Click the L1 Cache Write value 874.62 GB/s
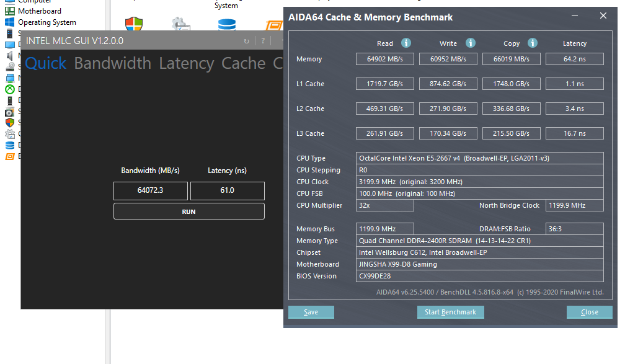 (x=448, y=84)
